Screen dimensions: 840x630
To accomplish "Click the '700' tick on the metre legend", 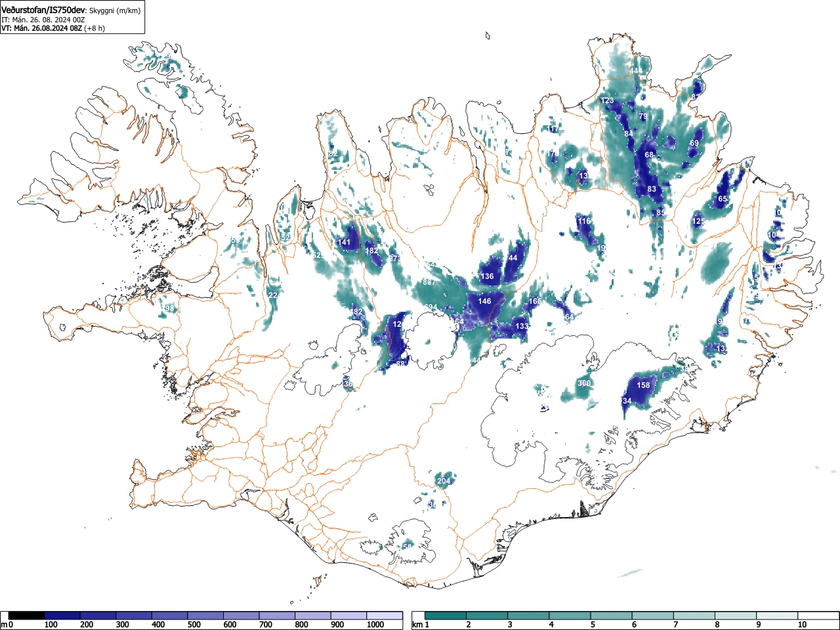I will tap(266, 625).
